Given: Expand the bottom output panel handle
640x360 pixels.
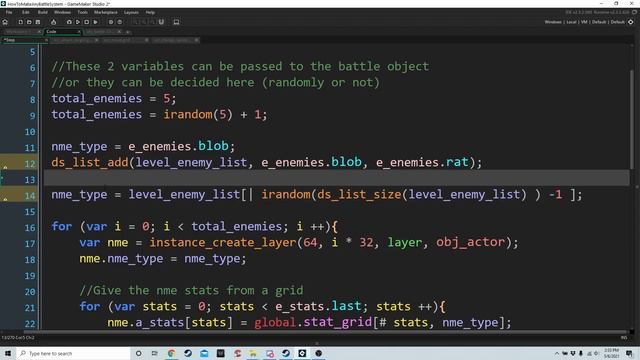Looking at the screenshot, I should coord(317,343).
